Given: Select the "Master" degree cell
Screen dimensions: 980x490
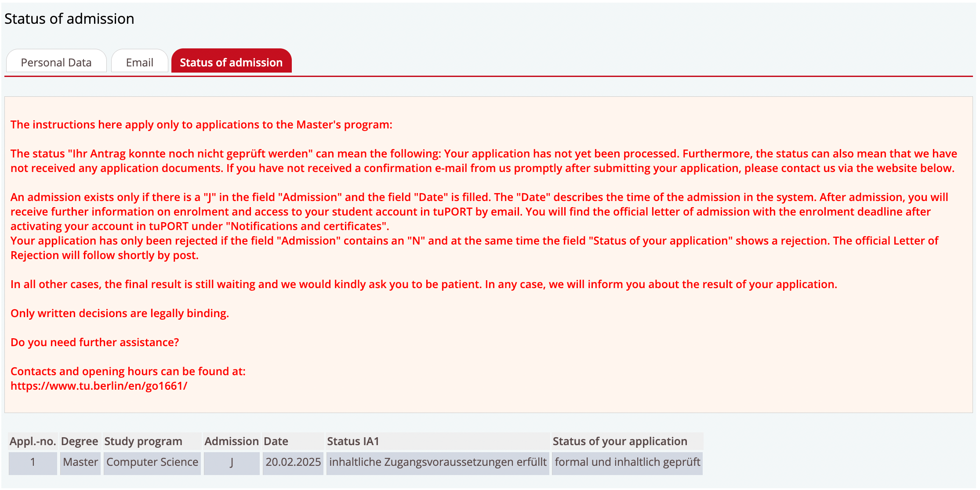Looking at the screenshot, I should coord(80,463).
